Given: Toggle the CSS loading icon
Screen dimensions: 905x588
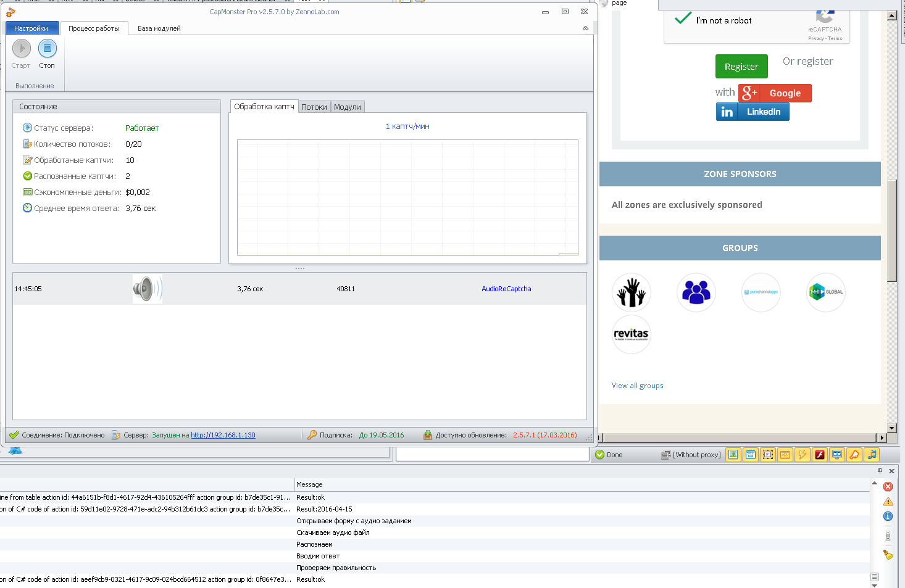Looking at the screenshot, I should pos(785,455).
